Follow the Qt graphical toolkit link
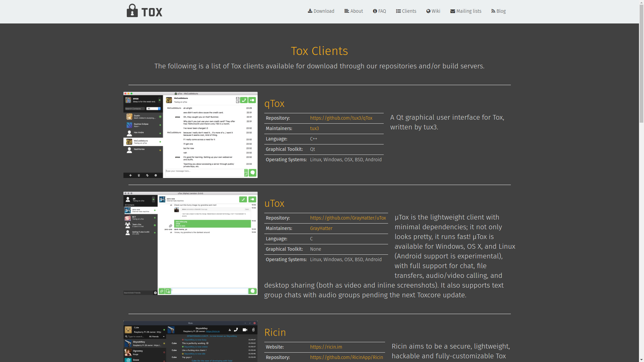Image resolution: width=644 pixels, height=362 pixels. pyautogui.click(x=312, y=149)
